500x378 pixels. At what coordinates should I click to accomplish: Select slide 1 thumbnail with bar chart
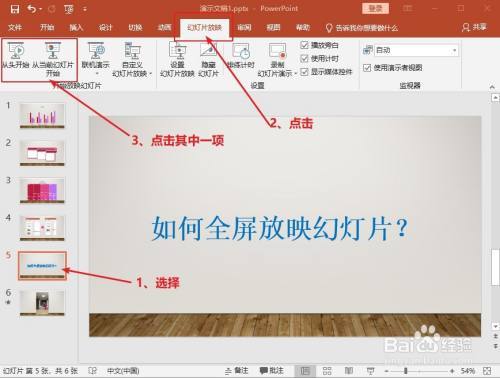point(42,115)
